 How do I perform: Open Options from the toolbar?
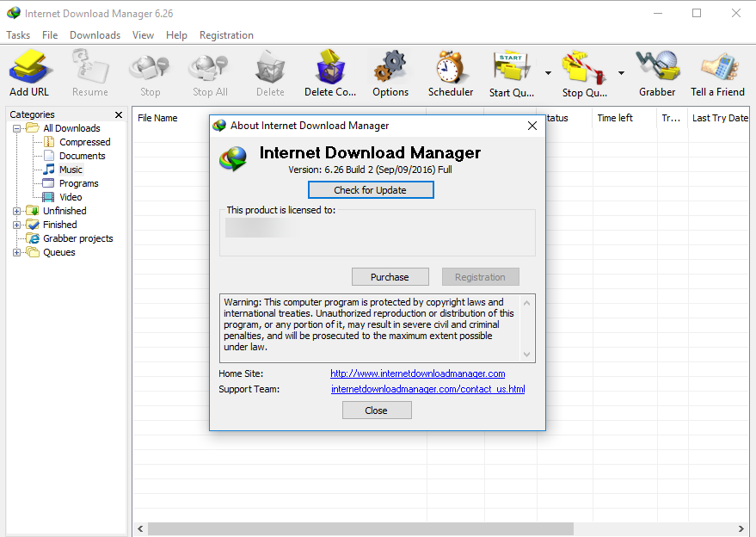390,72
